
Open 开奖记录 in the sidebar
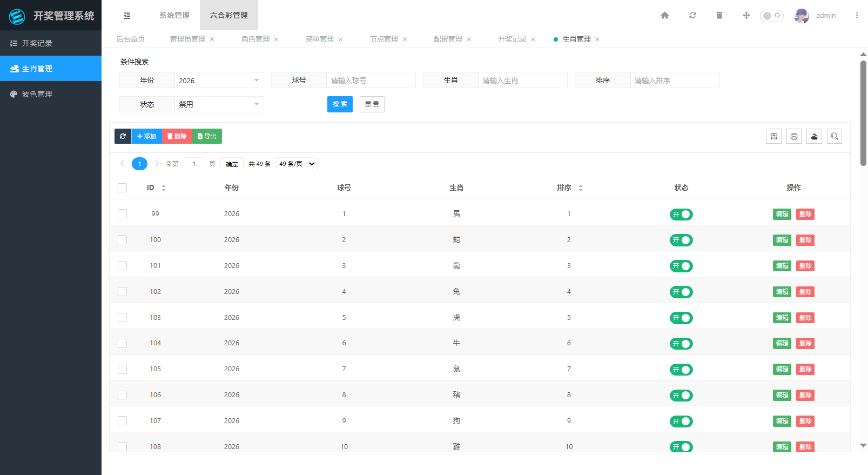pos(51,43)
